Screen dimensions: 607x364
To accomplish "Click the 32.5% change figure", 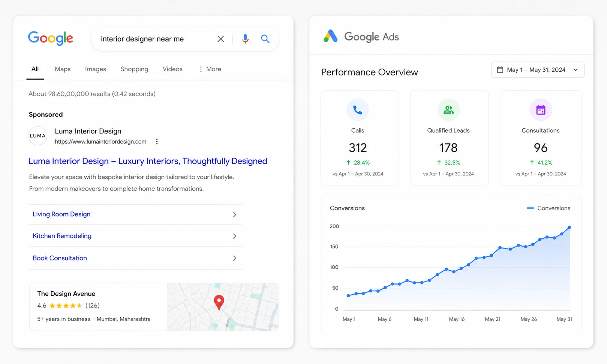I will tap(452, 163).
